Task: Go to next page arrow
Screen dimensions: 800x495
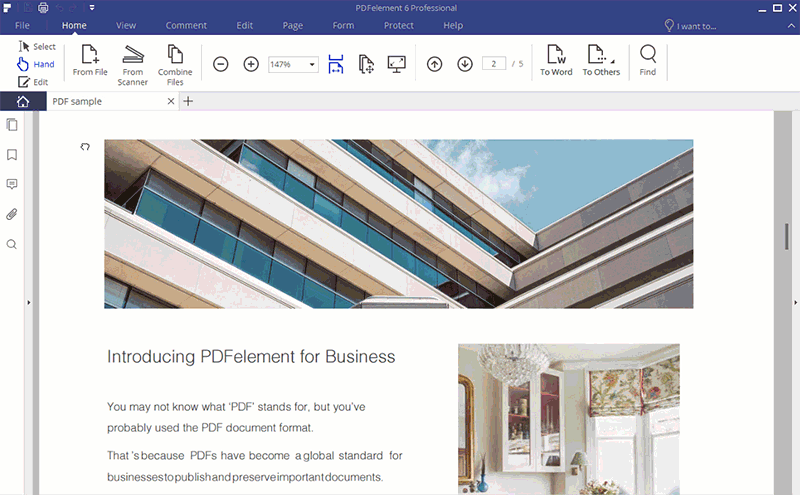Action: [465, 64]
